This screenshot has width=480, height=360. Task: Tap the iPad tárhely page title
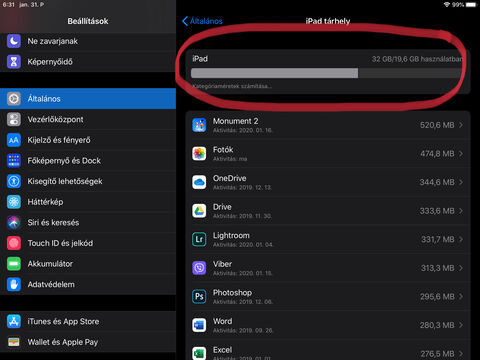click(328, 21)
